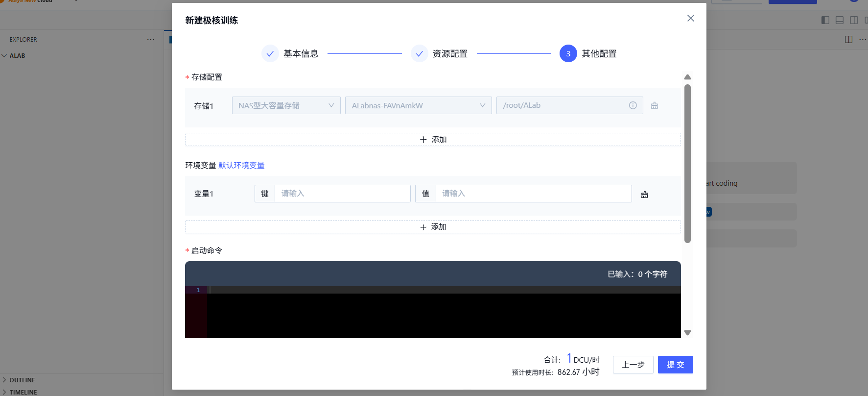The image size is (868, 396).
Task: Toggle the bottom panel layout icon
Action: (840, 20)
